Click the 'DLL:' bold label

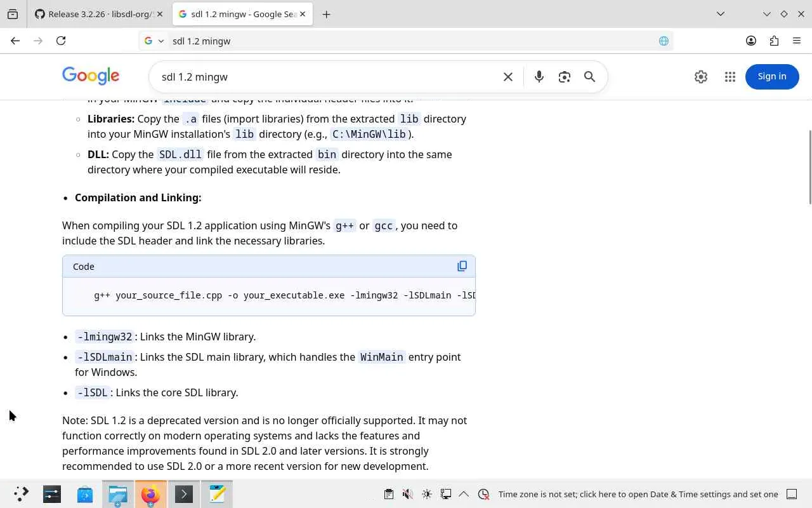[x=98, y=154]
